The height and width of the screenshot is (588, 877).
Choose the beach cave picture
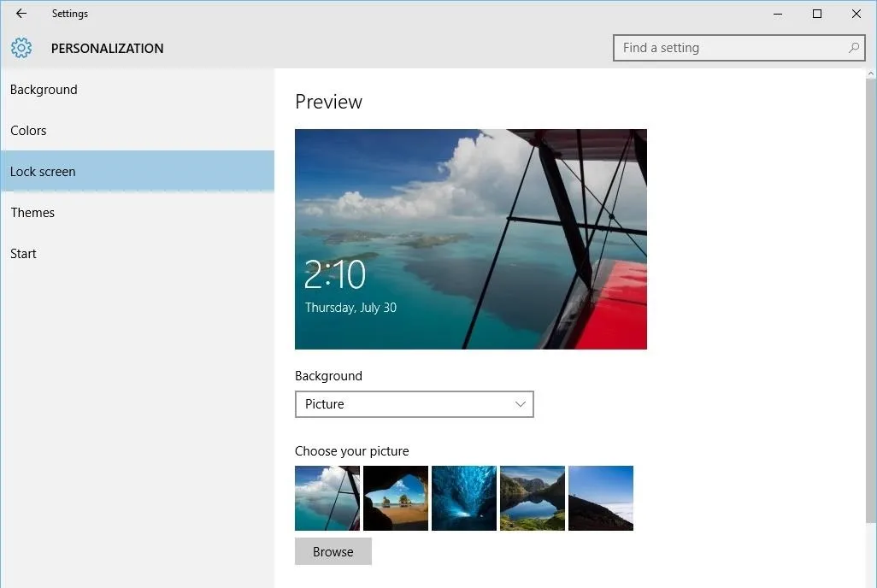[396, 498]
